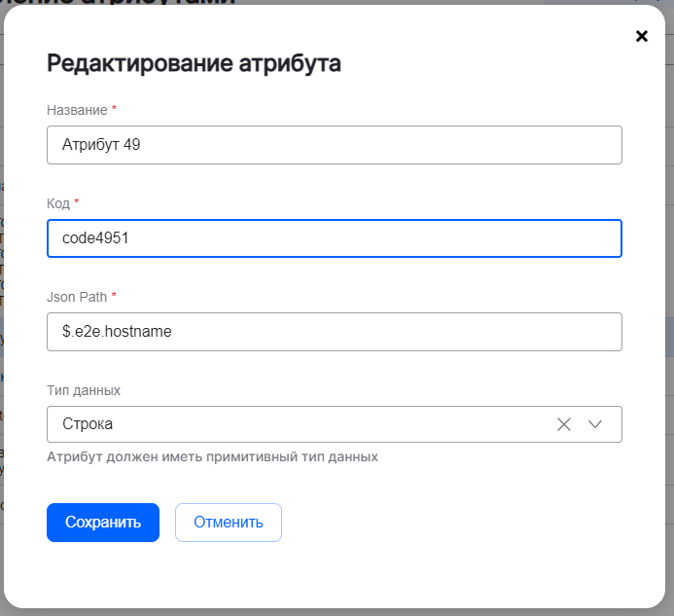This screenshot has height=616, width=674.
Task: Click the Редактирование атрибута heading
Action: click(x=194, y=64)
